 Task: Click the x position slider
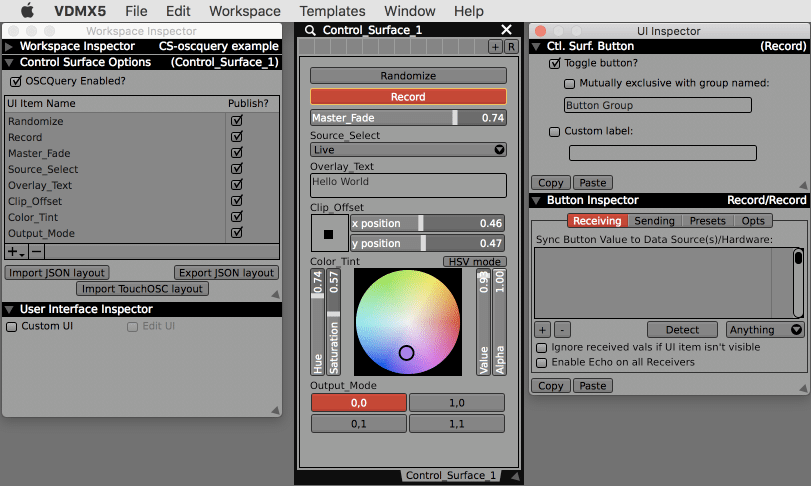[428, 223]
